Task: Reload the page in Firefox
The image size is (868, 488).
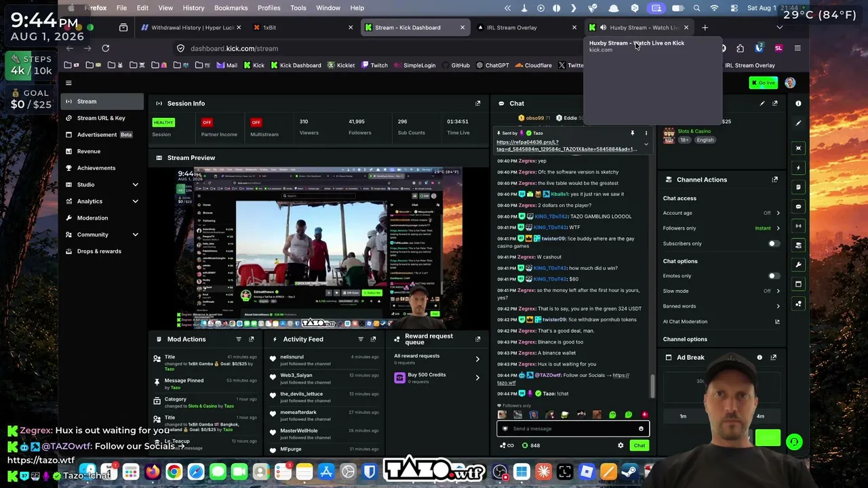Action: point(106,48)
